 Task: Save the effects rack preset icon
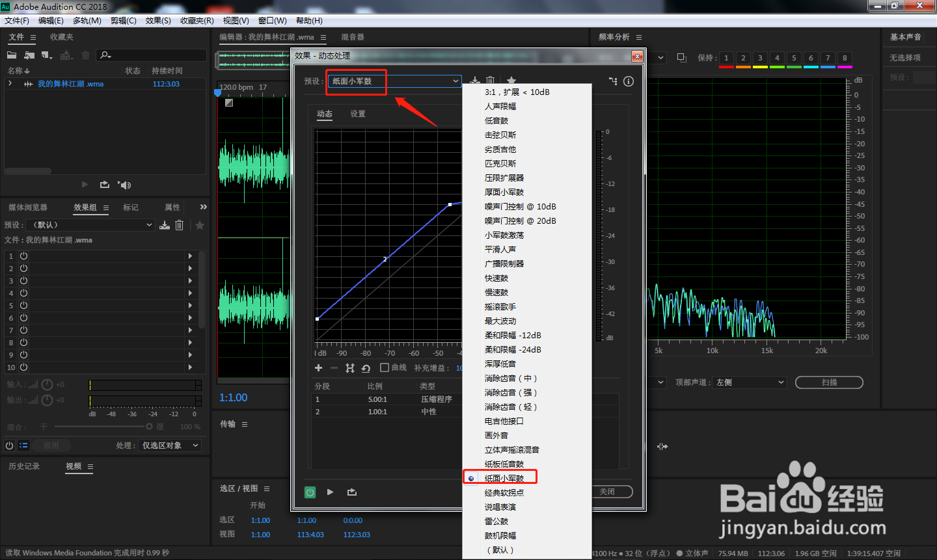[x=165, y=225]
